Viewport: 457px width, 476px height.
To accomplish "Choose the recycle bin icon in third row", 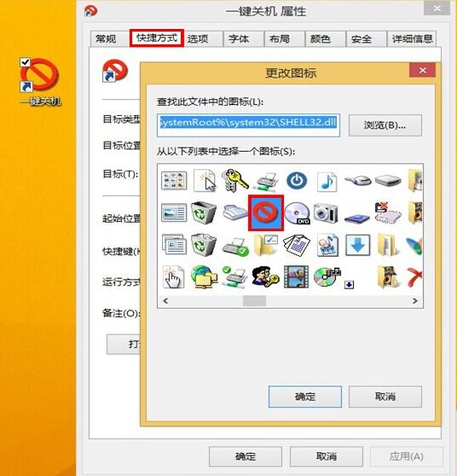I will [x=204, y=244].
